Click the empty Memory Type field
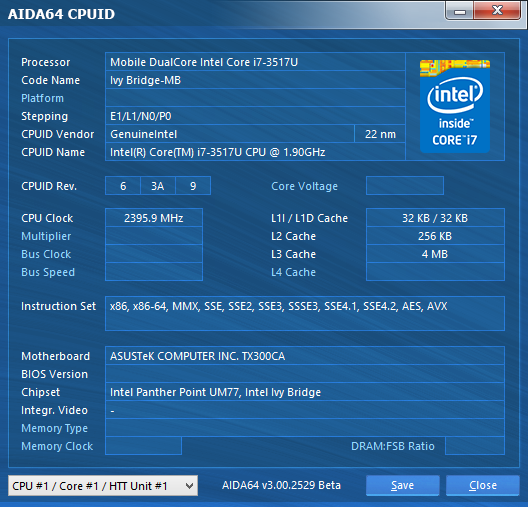528x507 pixels. [x=305, y=428]
